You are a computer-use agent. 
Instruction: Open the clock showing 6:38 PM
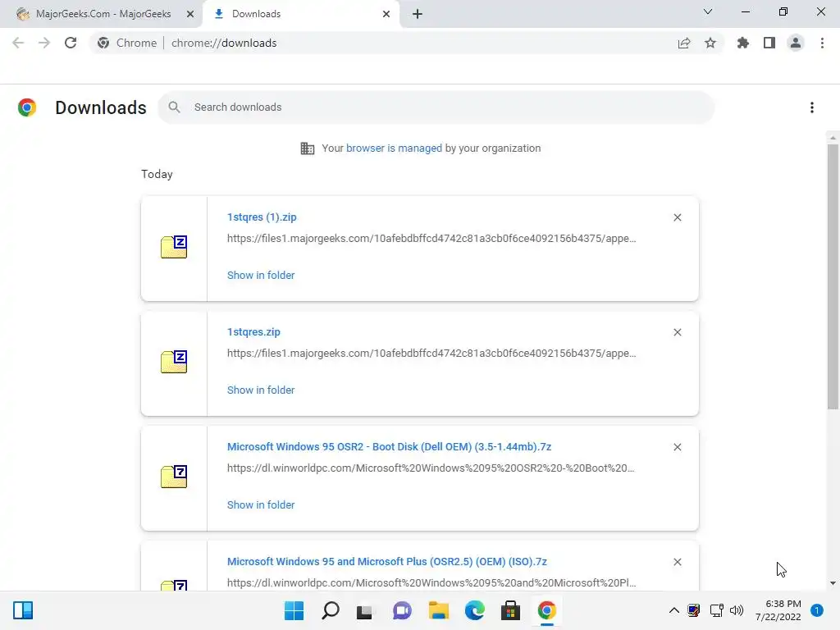(x=778, y=610)
